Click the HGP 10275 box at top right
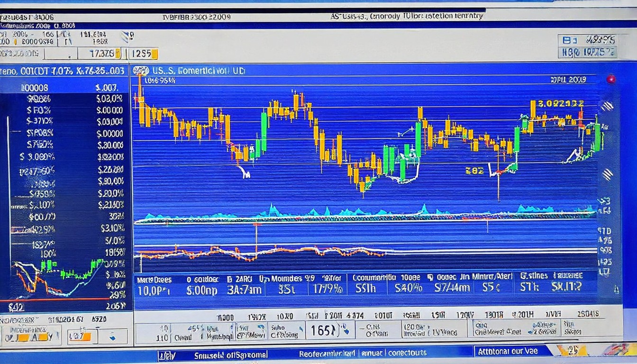 (x=588, y=53)
